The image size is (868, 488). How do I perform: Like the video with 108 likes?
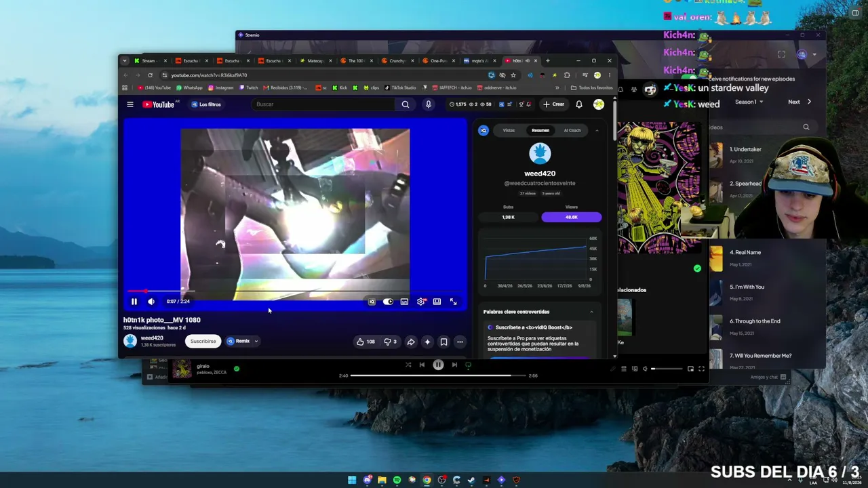(366, 342)
